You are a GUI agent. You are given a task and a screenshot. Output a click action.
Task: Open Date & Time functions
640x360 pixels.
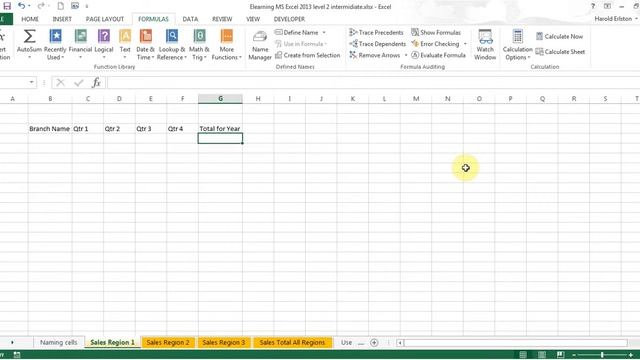coord(145,45)
